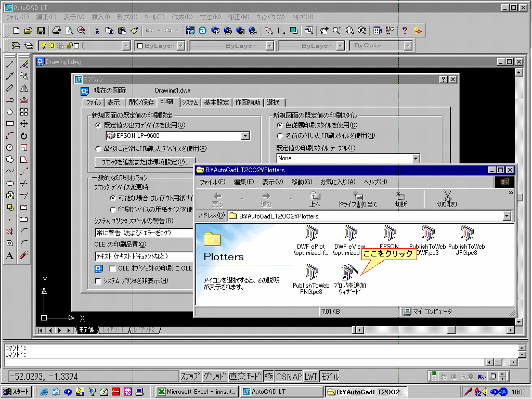The width and height of the screenshot is (532, 399).
Task: Select the Rectangle draw tool
Action: click(x=10, y=124)
